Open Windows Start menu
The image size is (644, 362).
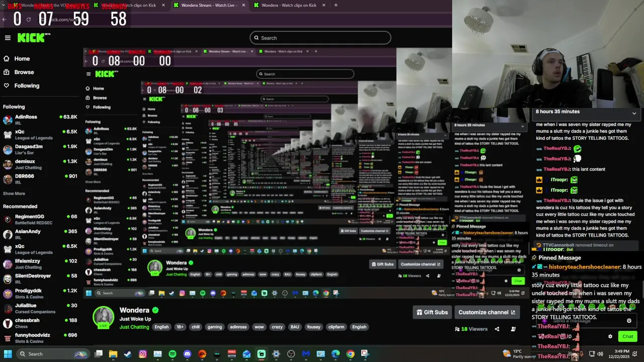tap(8, 354)
